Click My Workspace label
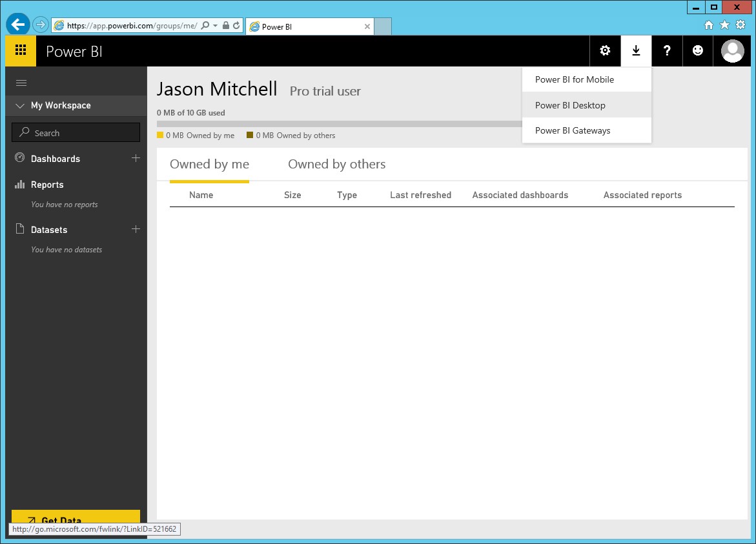Viewport: 756px width, 544px height. pyautogui.click(x=61, y=105)
